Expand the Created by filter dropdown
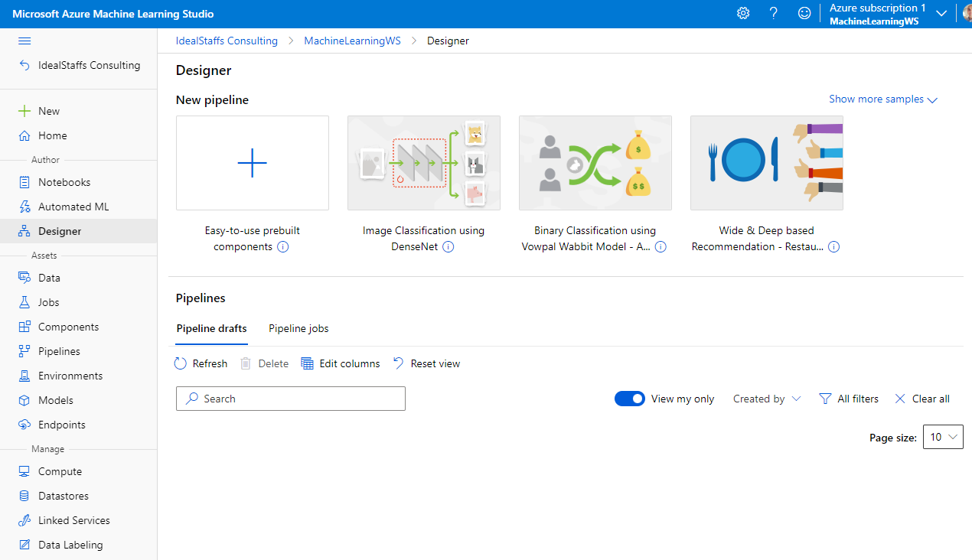Image resolution: width=972 pixels, height=560 pixels. (766, 399)
